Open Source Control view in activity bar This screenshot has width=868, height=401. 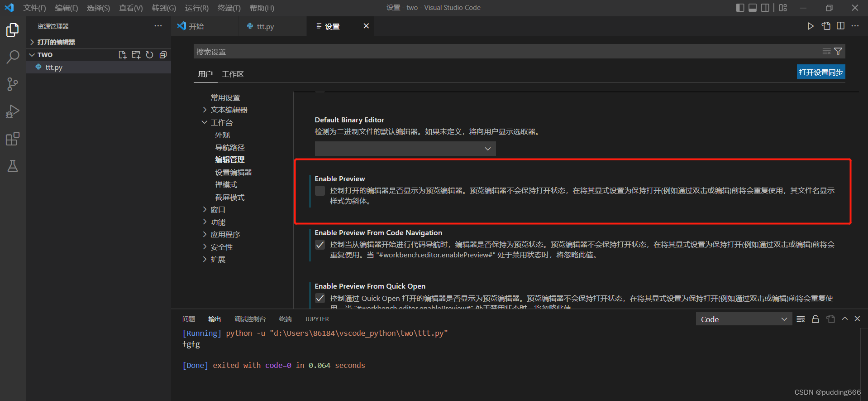click(13, 84)
